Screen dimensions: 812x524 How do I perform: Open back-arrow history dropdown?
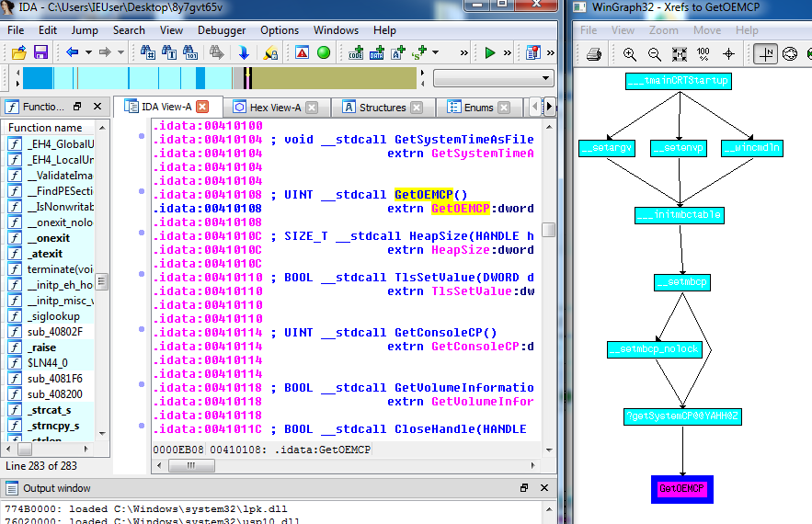(88, 52)
